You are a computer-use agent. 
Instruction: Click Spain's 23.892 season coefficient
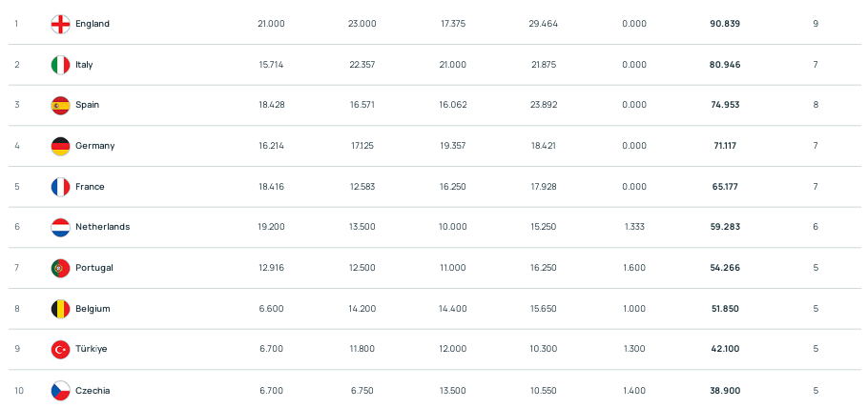[544, 105]
